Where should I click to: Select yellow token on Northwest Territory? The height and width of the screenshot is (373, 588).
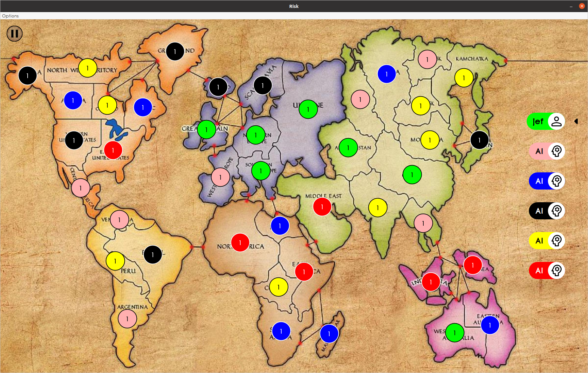(x=87, y=68)
